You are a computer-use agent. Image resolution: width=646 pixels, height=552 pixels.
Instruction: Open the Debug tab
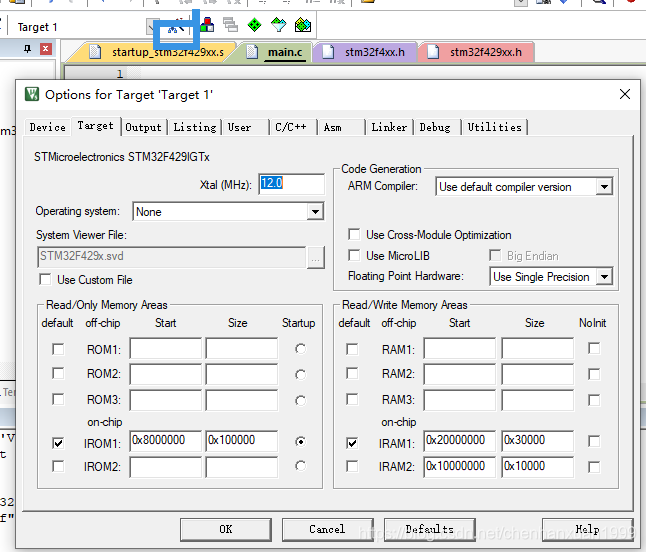(x=435, y=127)
